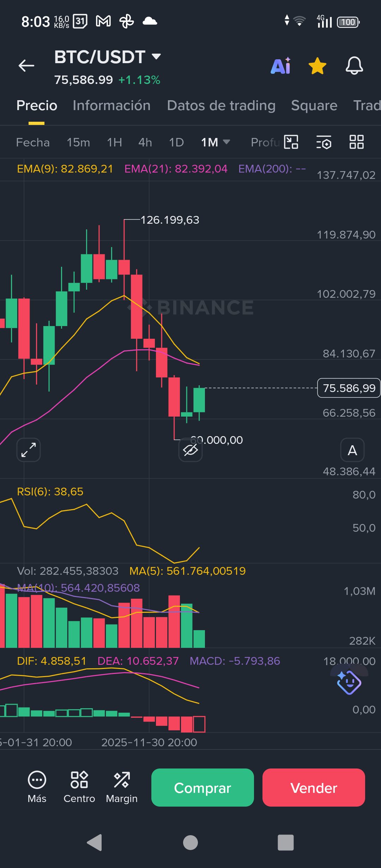Tap the 119.874,90 axis price
Image resolution: width=381 pixels, height=868 pixels.
[346, 235]
